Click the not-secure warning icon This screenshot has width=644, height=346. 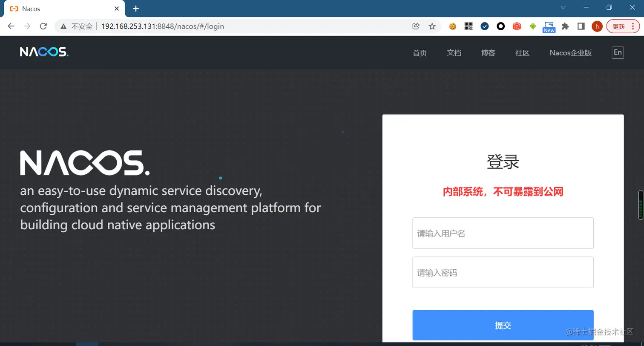(x=63, y=26)
